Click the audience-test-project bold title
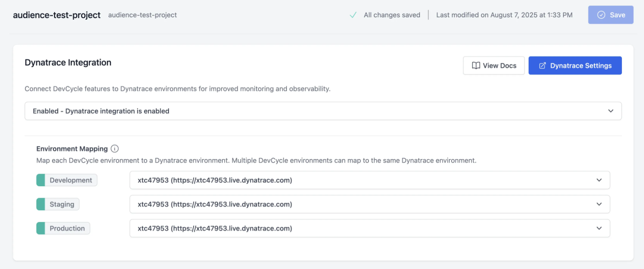 coord(57,15)
